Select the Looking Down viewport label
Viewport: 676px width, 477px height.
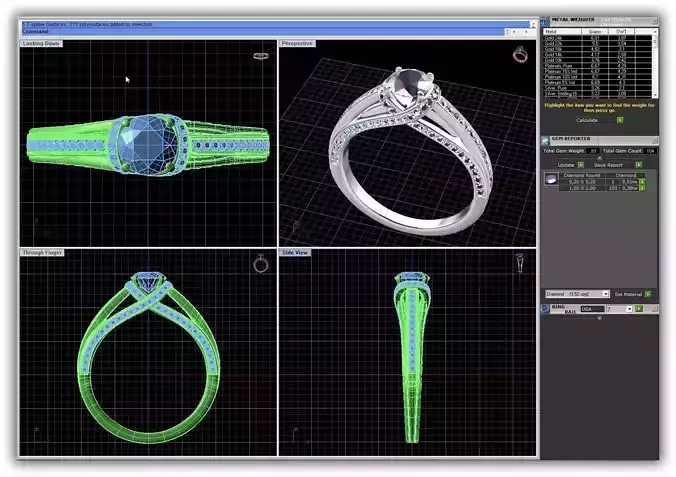click(x=41, y=44)
